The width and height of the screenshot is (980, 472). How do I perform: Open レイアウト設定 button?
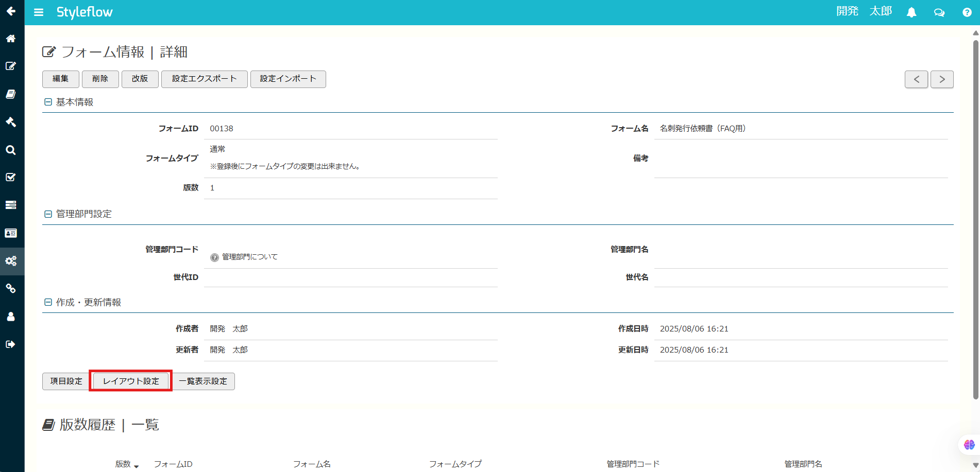[x=131, y=381]
